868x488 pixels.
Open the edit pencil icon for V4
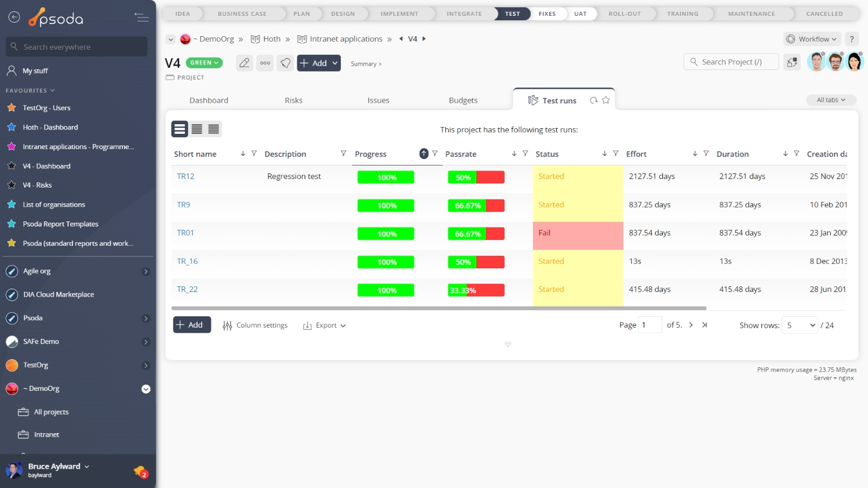click(x=244, y=63)
